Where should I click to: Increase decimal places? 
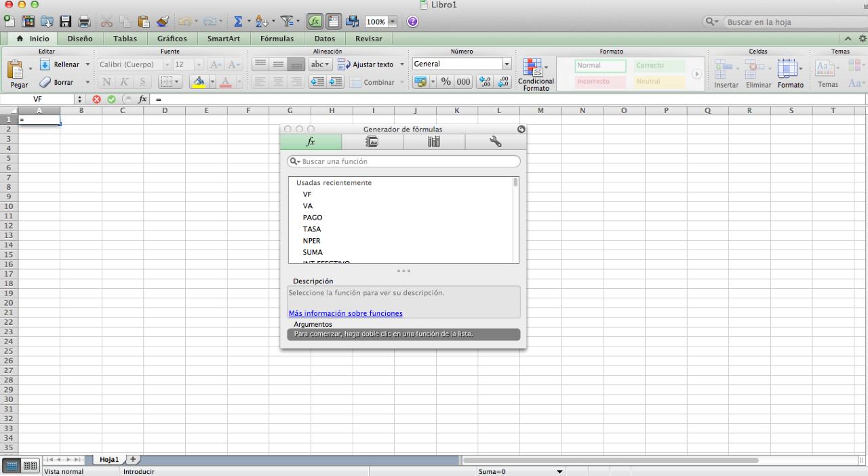(485, 82)
